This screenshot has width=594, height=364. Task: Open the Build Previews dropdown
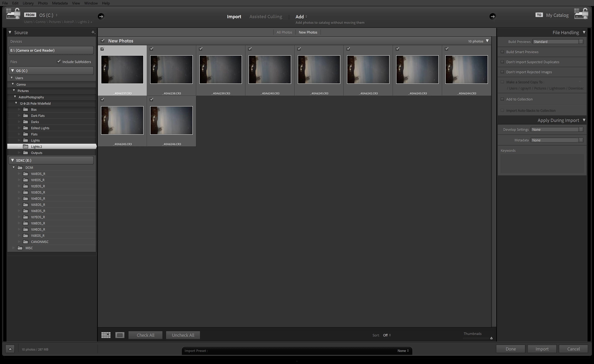[x=558, y=42]
